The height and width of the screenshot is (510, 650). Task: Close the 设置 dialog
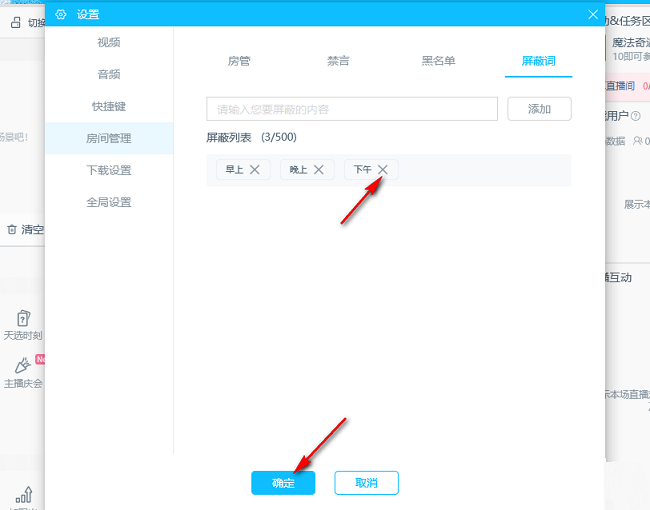(593, 15)
